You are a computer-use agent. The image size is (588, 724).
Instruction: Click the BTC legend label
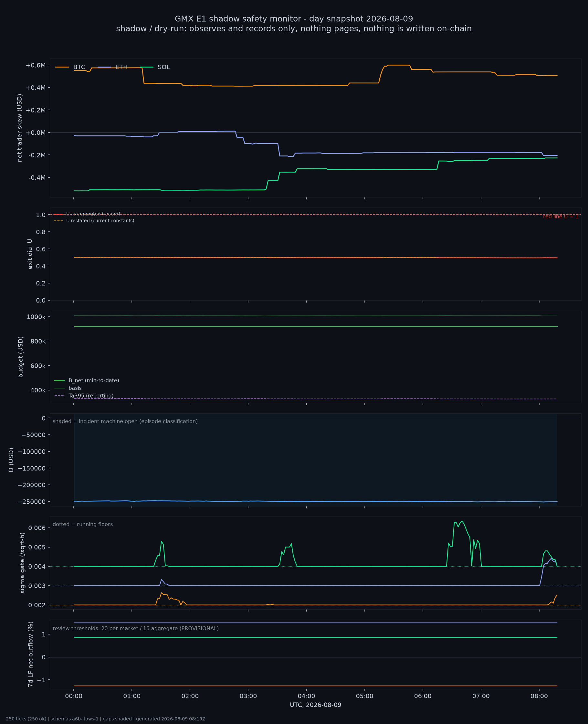[79, 67]
